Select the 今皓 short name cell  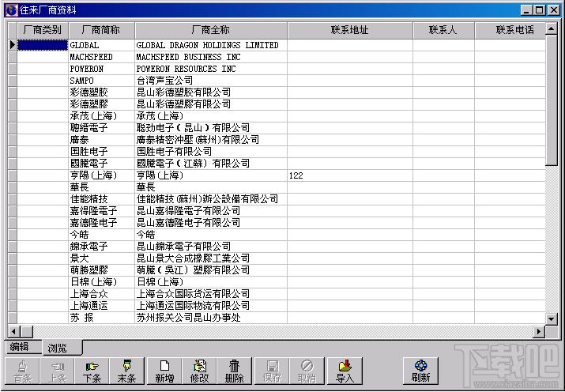101,235
